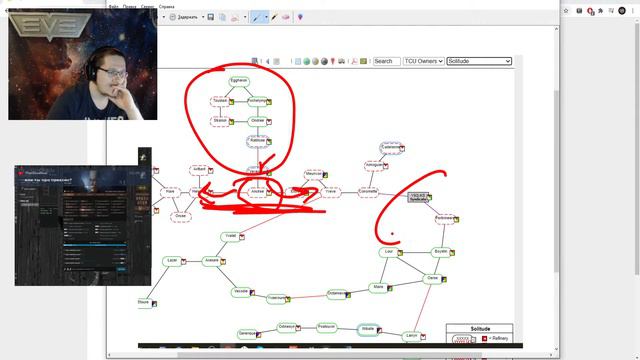Click the browser extensions puzzle icon
The image size is (640, 360).
600,11
